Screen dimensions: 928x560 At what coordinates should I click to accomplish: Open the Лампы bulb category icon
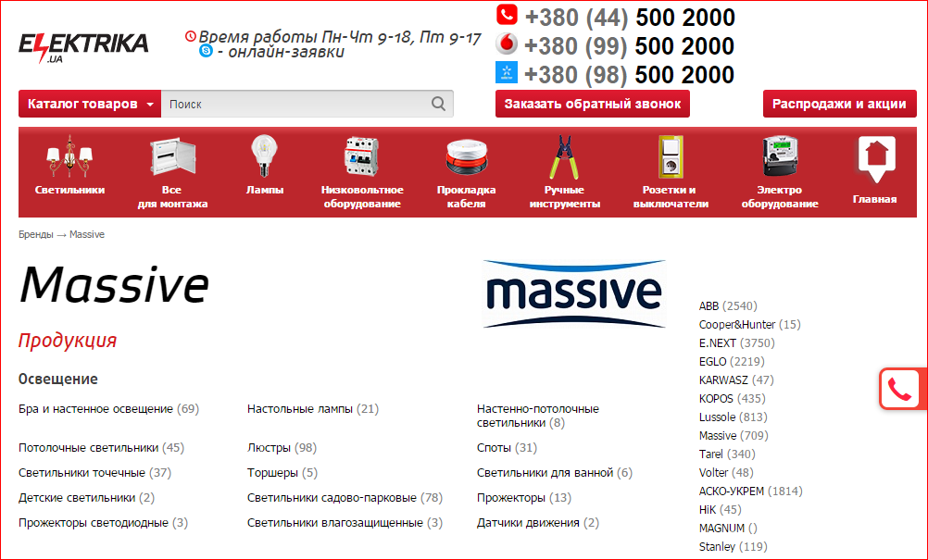[x=265, y=156]
